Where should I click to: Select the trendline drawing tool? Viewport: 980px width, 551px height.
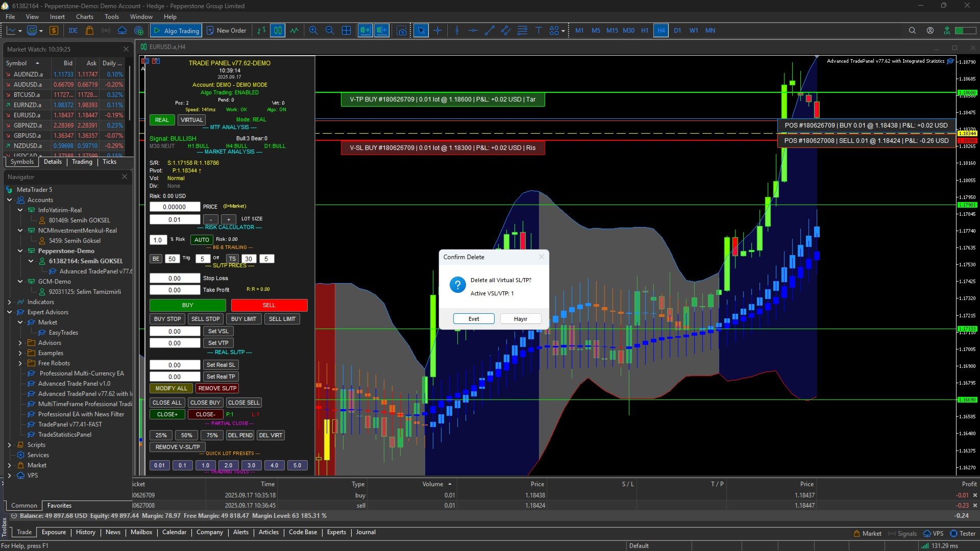point(489,31)
